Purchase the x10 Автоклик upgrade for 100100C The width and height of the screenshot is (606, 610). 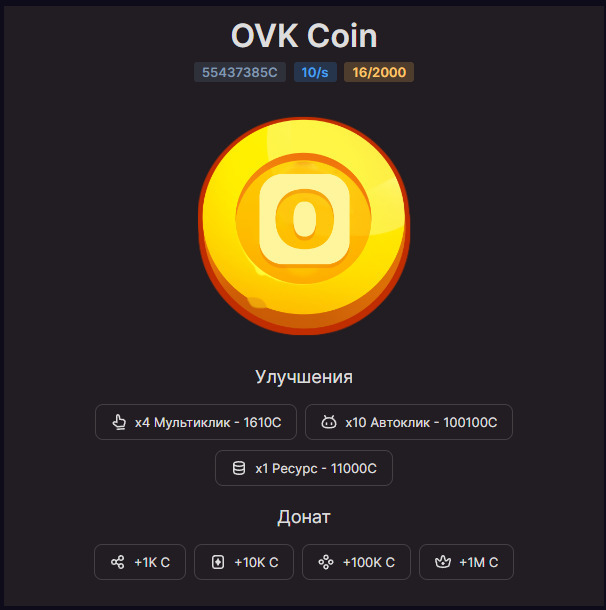409,422
